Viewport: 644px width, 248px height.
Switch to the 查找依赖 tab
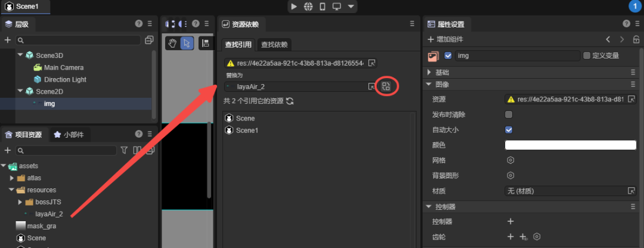coord(274,45)
